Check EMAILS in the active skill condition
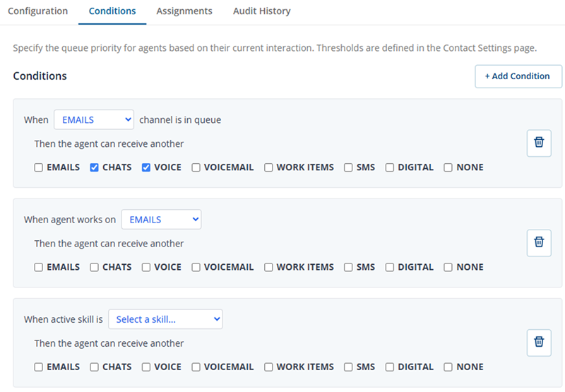Viewport: 565px width, 392px height. point(39,367)
